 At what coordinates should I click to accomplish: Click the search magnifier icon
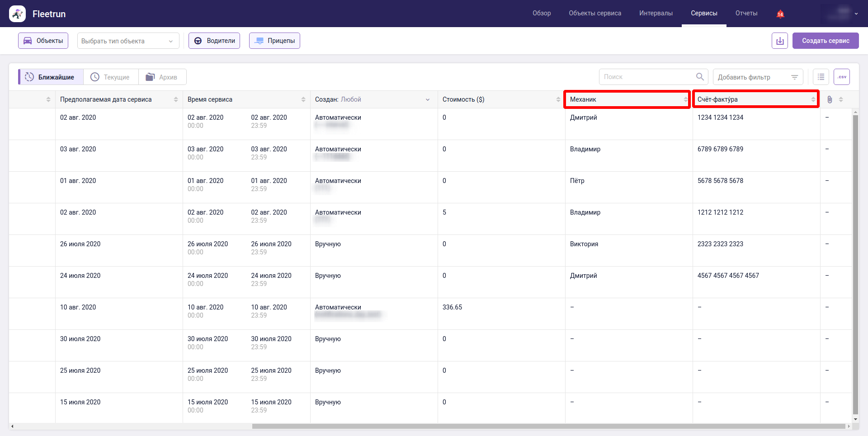click(x=699, y=77)
